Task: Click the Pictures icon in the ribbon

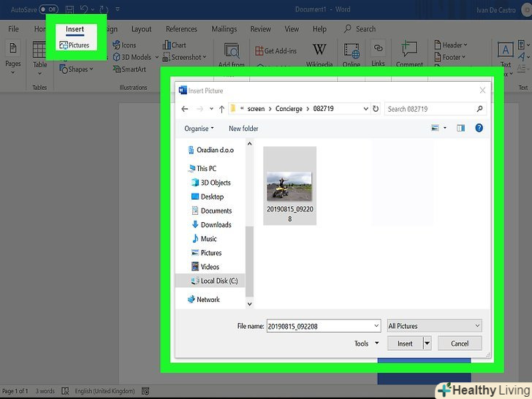Action: coord(74,45)
